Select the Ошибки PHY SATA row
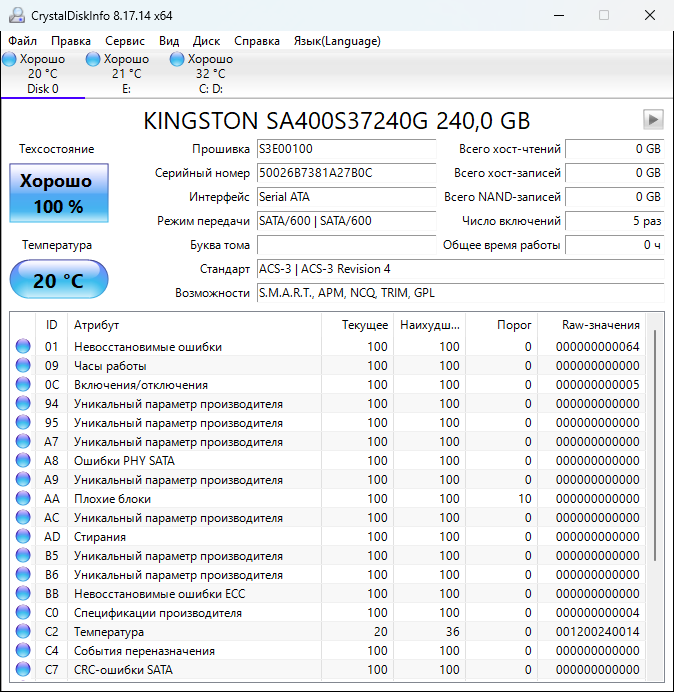This screenshot has width=674, height=692. click(328, 460)
